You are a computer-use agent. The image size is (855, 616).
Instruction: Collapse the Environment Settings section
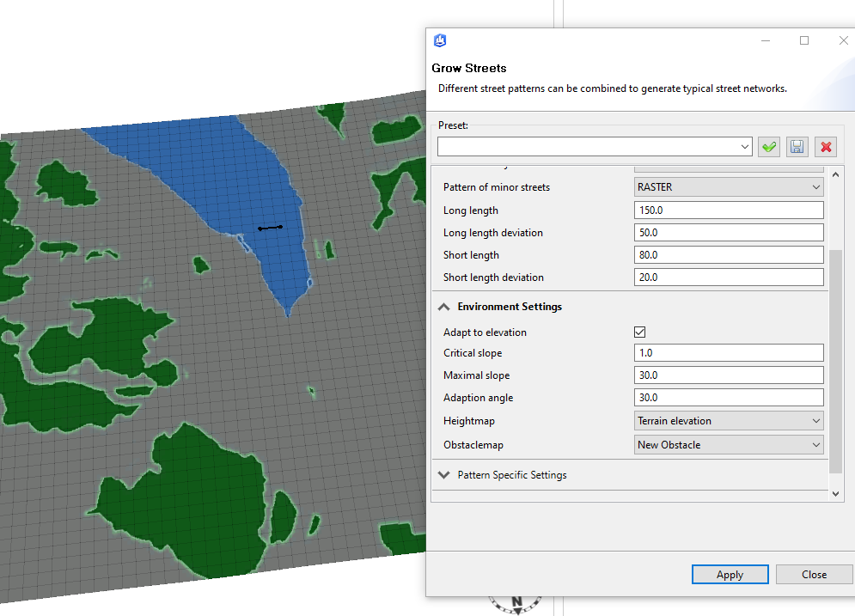[x=443, y=306]
